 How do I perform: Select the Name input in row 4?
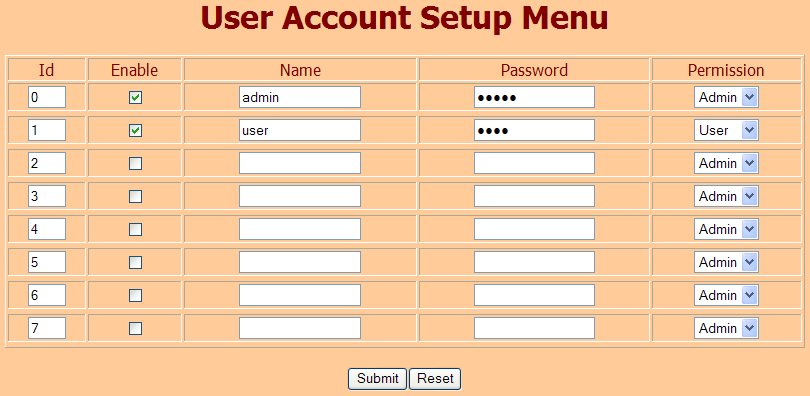pos(300,229)
